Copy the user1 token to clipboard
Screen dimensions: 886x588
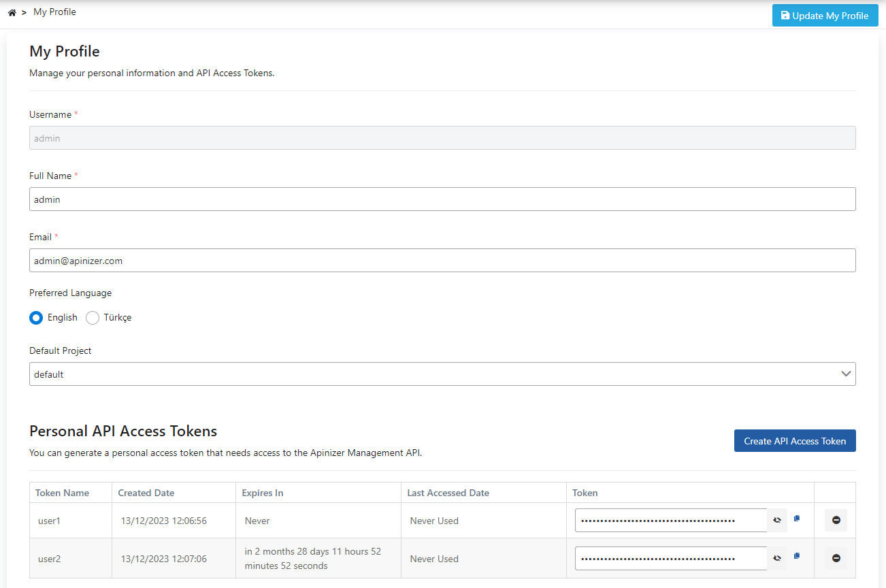click(x=797, y=519)
